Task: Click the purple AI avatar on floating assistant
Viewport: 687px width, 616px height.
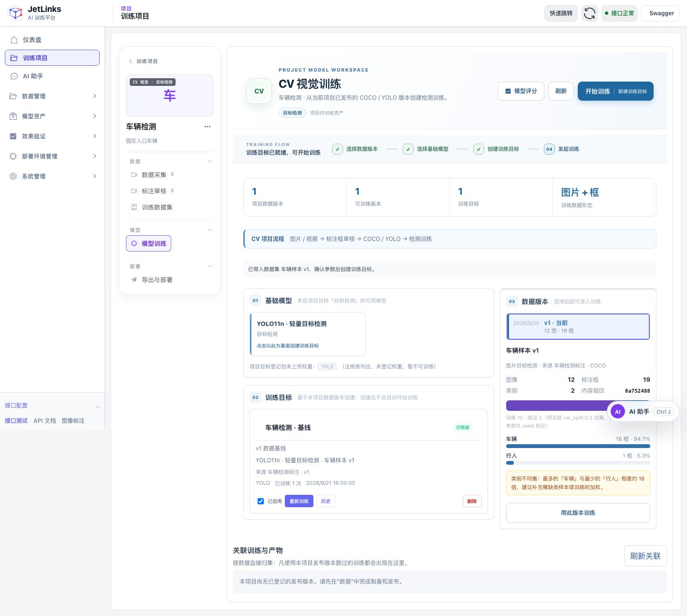Action: (618, 412)
